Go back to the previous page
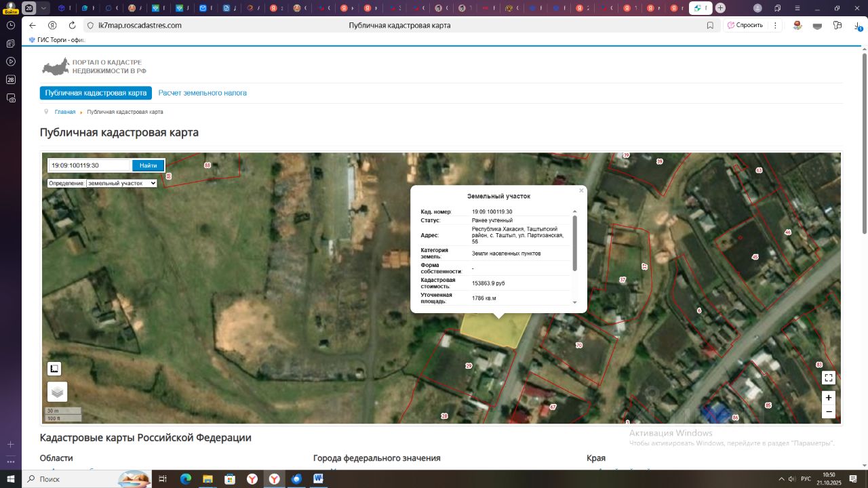 click(33, 25)
